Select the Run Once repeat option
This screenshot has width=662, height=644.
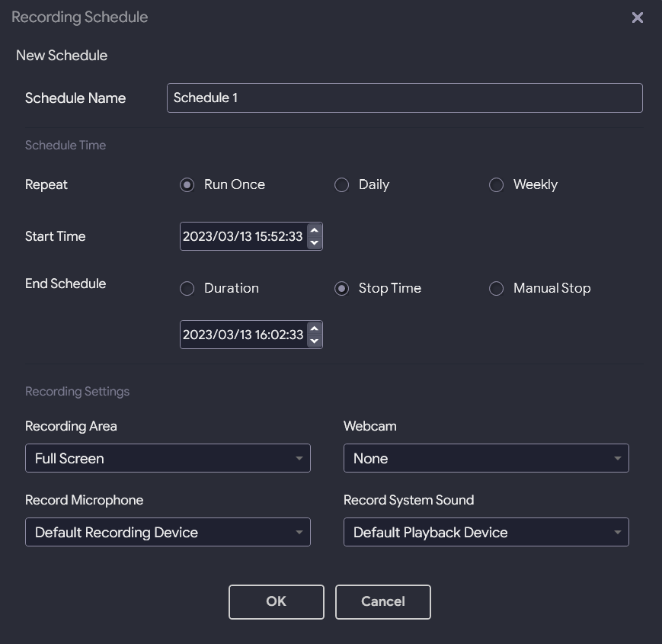(x=187, y=185)
